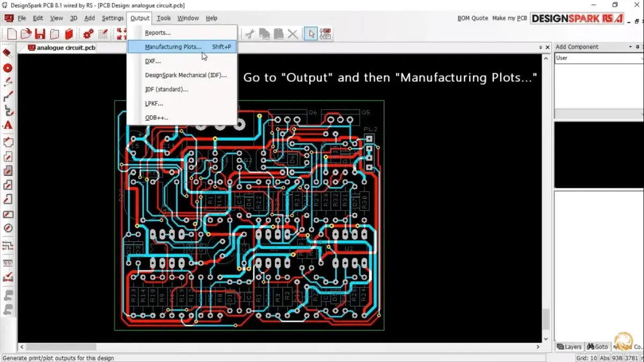Screen dimensions: 644x362
Task: Open the User library dropdown
Action: pyautogui.click(x=598, y=58)
